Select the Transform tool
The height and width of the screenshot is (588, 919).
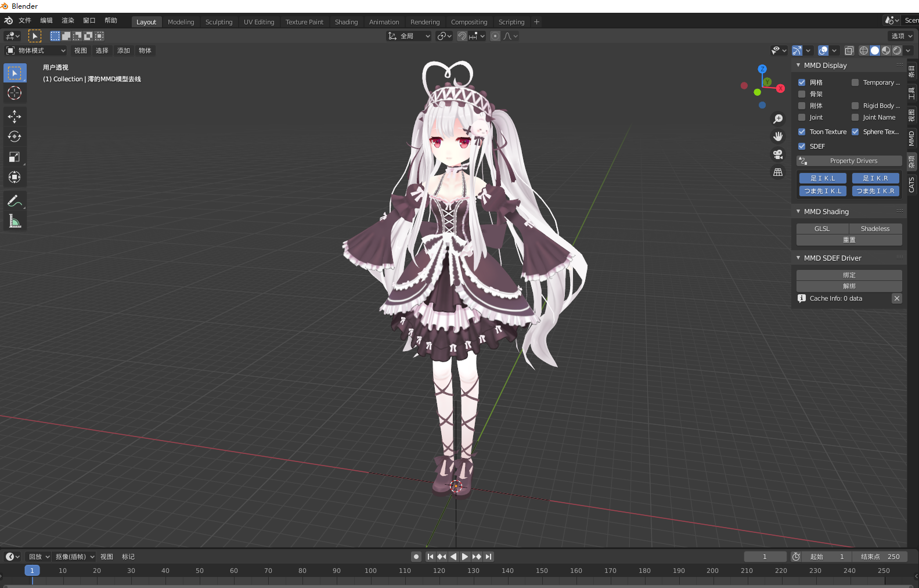coord(15,177)
